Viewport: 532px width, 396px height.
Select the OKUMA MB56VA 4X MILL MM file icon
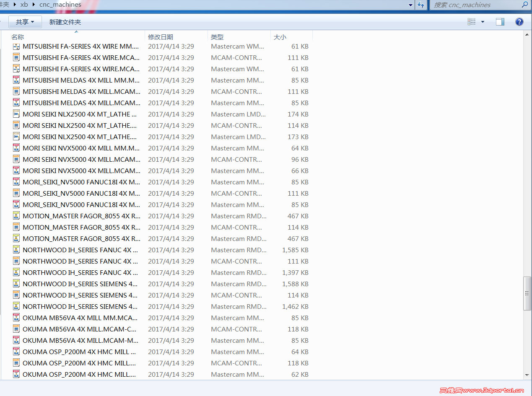16,318
